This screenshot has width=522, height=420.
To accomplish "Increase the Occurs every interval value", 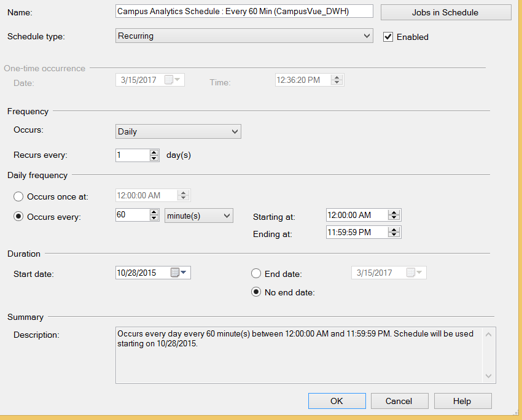I will click(x=154, y=212).
